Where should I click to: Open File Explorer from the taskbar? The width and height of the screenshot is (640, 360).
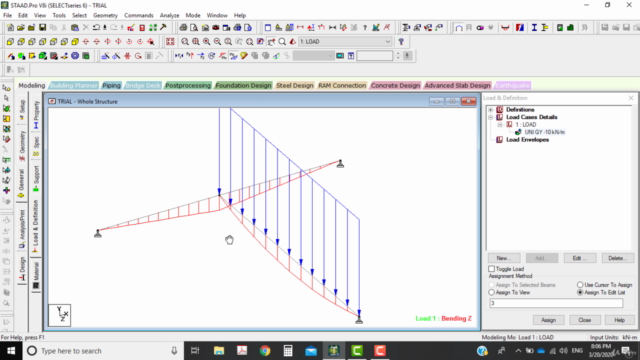click(219, 351)
